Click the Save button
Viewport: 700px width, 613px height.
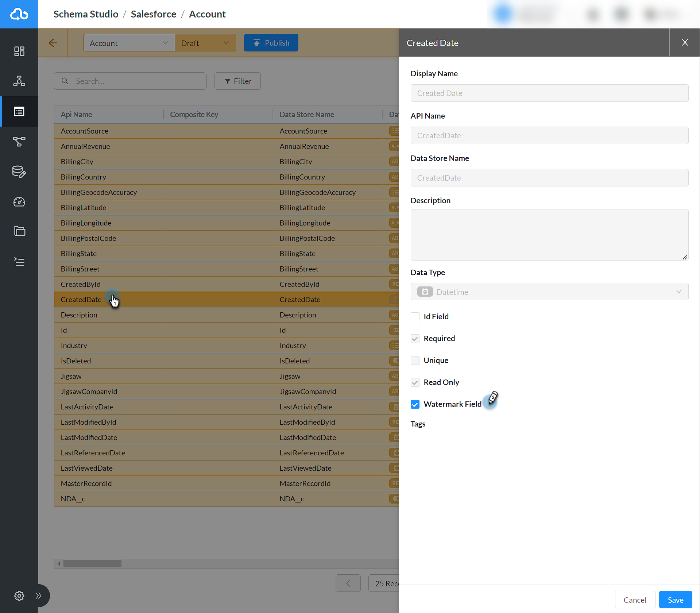pyautogui.click(x=676, y=600)
